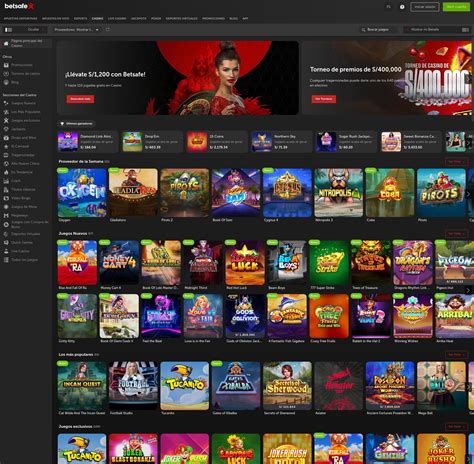Open the En Tendencia flame icon
The image size is (474, 464).
pyautogui.click(x=6, y=172)
